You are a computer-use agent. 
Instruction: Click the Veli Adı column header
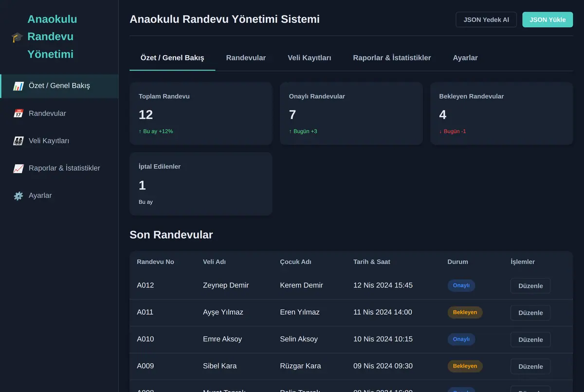click(x=214, y=262)
